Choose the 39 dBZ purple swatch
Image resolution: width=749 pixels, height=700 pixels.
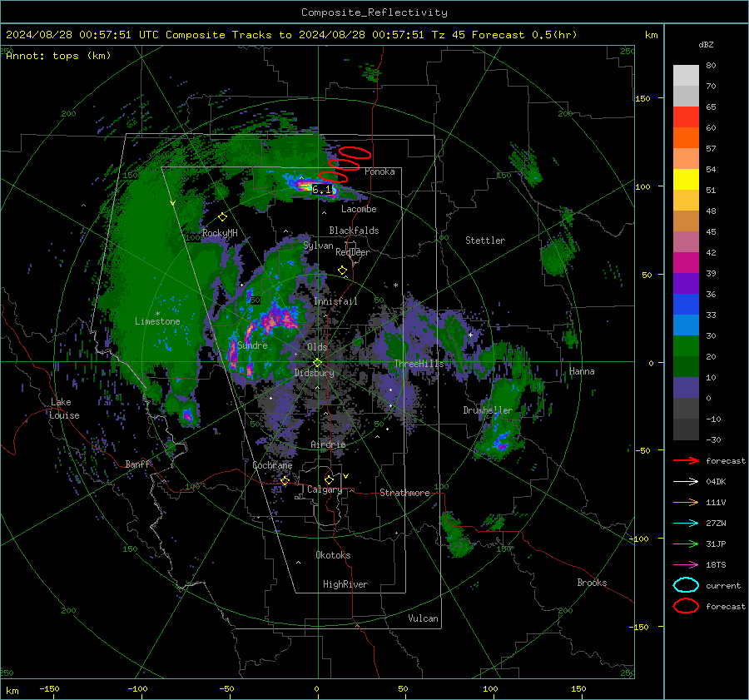pyautogui.click(x=686, y=283)
